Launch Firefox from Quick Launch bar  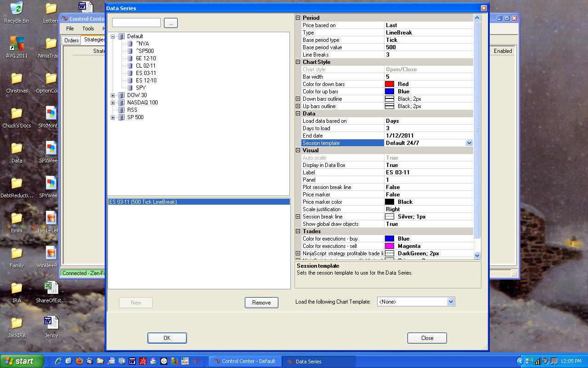point(79,361)
